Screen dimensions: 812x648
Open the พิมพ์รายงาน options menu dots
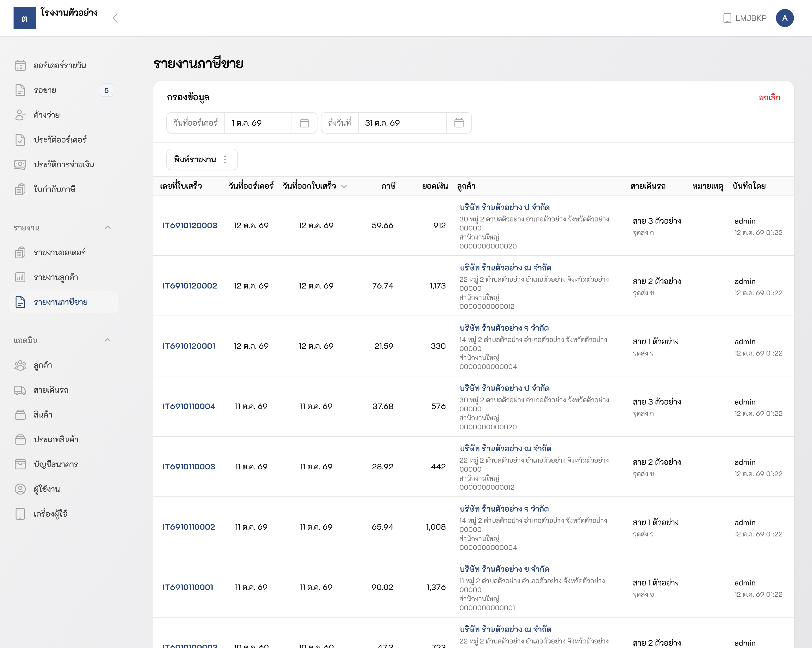tap(225, 159)
